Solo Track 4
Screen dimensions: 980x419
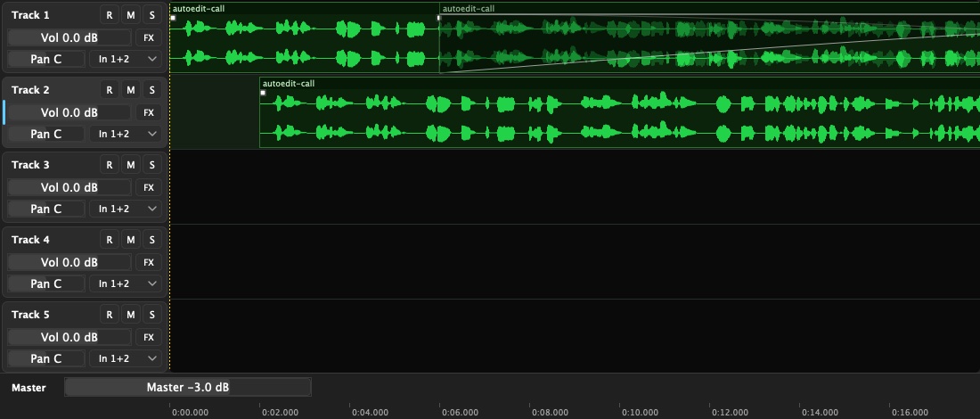click(x=151, y=240)
